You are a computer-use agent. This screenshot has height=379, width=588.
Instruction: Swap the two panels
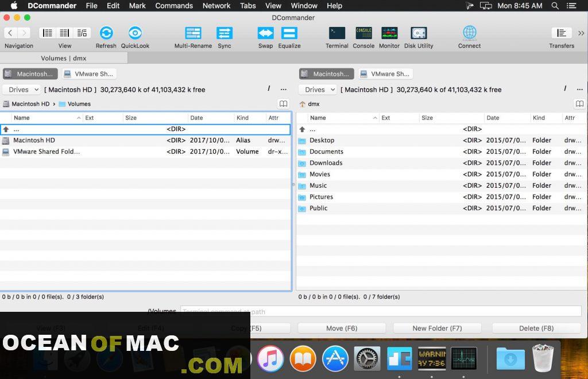(x=265, y=33)
